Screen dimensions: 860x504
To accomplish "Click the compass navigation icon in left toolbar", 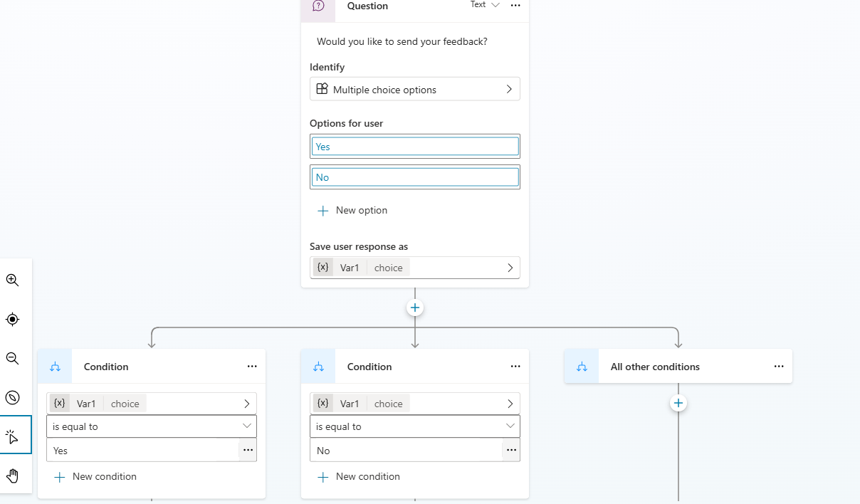I will point(12,397).
